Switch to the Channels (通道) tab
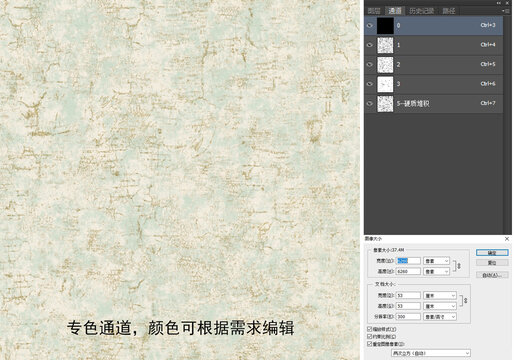The image size is (515, 360). (395, 11)
